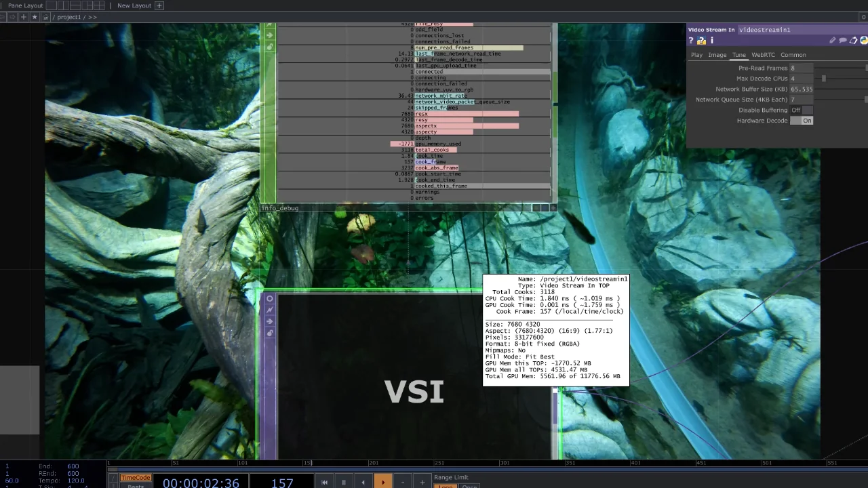
Task: Go to home network icon
Action: 45,17
